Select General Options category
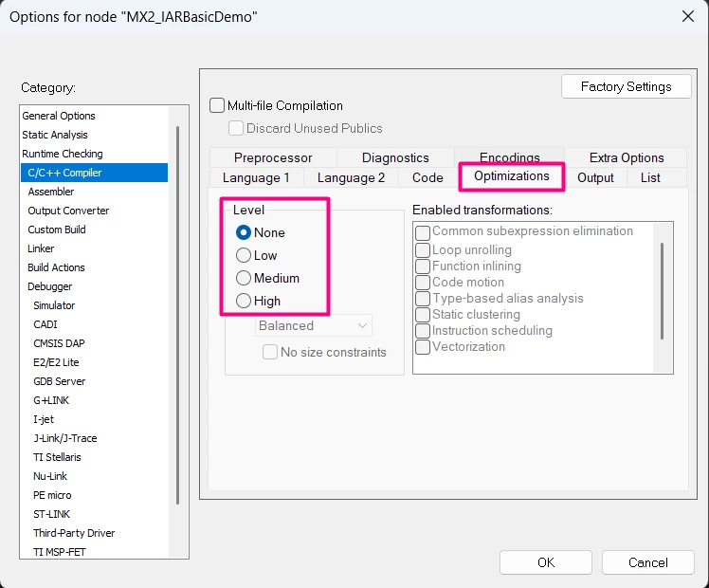Image resolution: width=709 pixels, height=588 pixels. pos(94,116)
